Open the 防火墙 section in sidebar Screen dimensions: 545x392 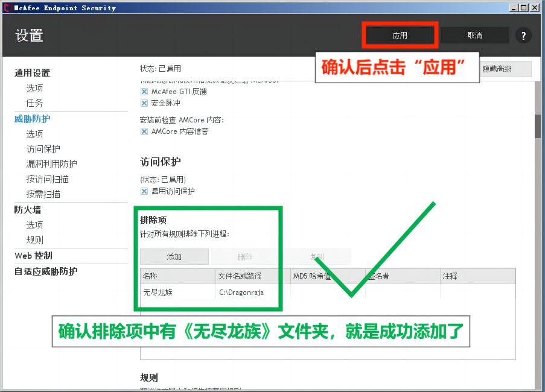[x=28, y=210]
